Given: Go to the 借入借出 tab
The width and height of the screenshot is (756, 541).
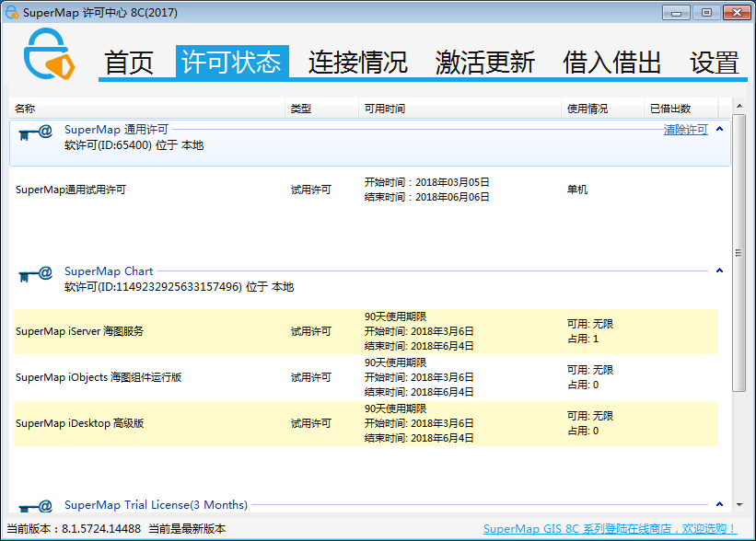Looking at the screenshot, I should pos(611,63).
